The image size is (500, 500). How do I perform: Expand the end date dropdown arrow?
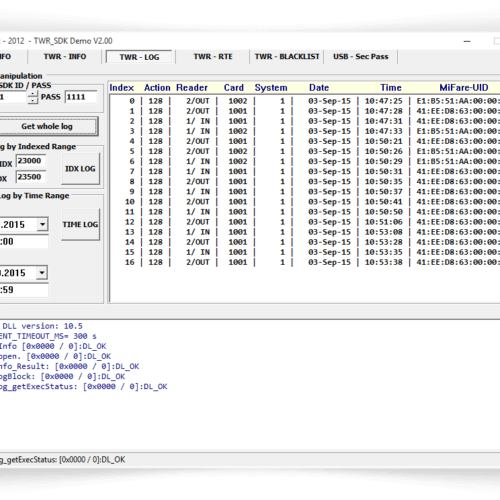point(42,273)
